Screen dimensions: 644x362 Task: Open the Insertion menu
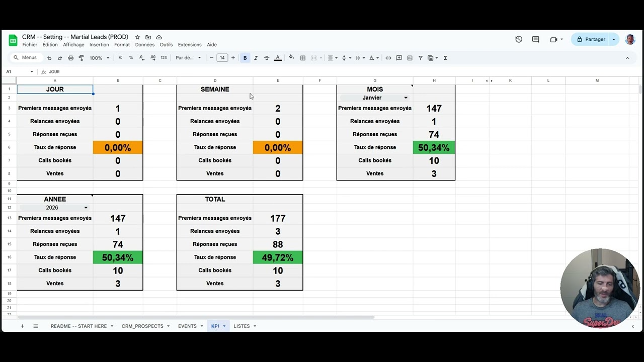pos(99,45)
